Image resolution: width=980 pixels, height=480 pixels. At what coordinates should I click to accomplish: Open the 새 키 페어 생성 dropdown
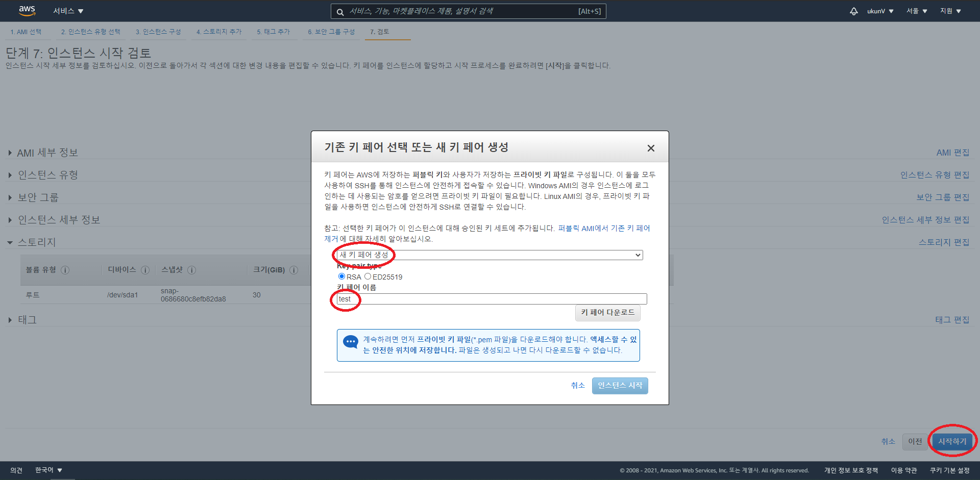pos(489,255)
